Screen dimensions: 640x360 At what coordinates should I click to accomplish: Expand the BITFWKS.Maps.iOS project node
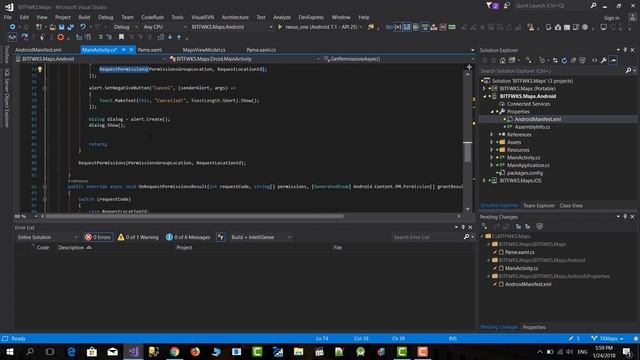tap(484, 180)
